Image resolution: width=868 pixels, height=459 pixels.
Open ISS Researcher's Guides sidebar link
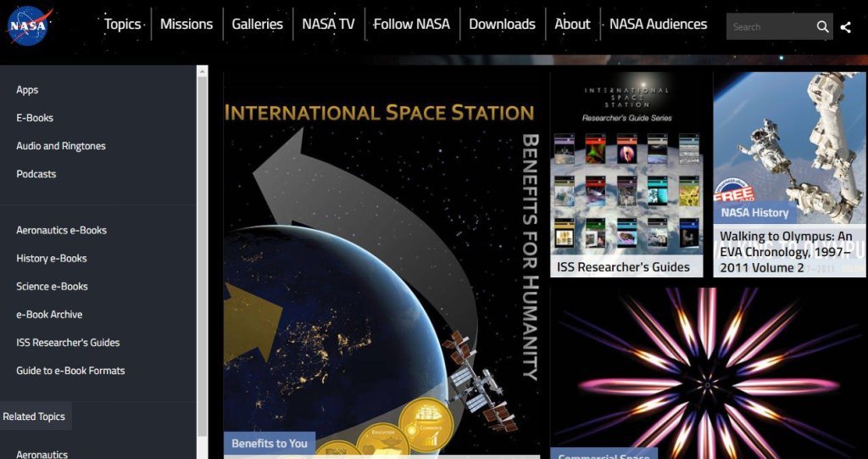point(68,342)
